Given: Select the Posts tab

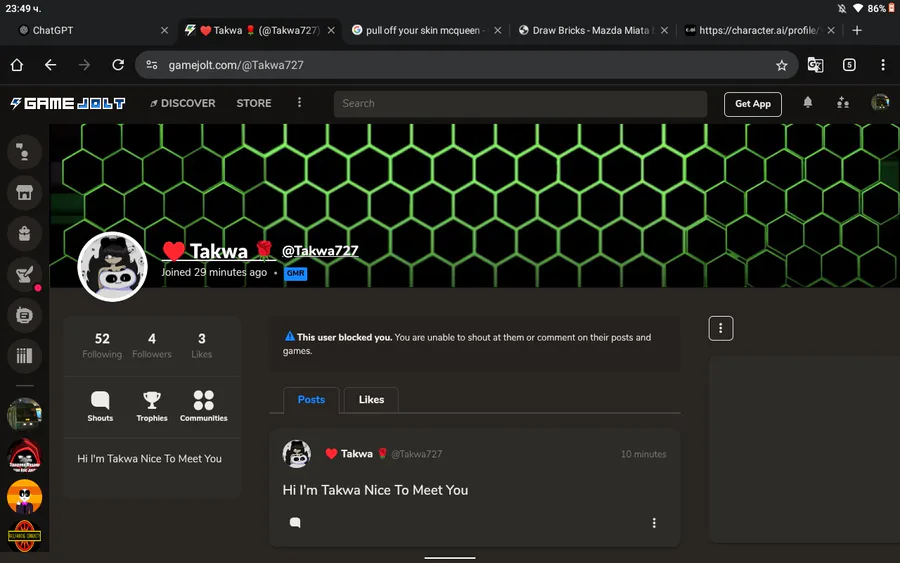Looking at the screenshot, I should click(311, 399).
